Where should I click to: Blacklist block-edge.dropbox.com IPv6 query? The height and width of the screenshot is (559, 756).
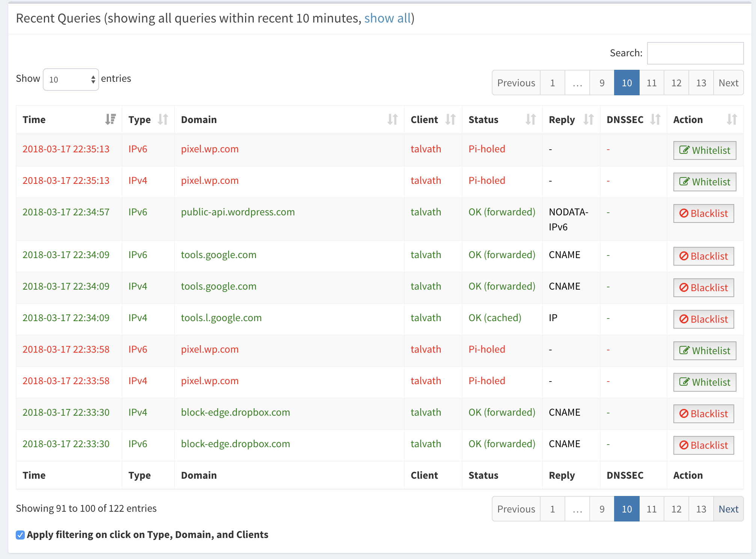click(x=703, y=445)
